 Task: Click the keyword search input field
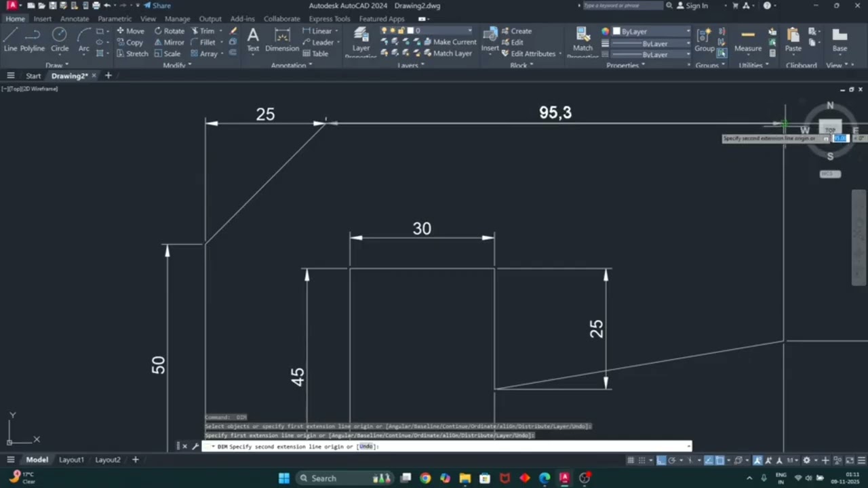(623, 5)
